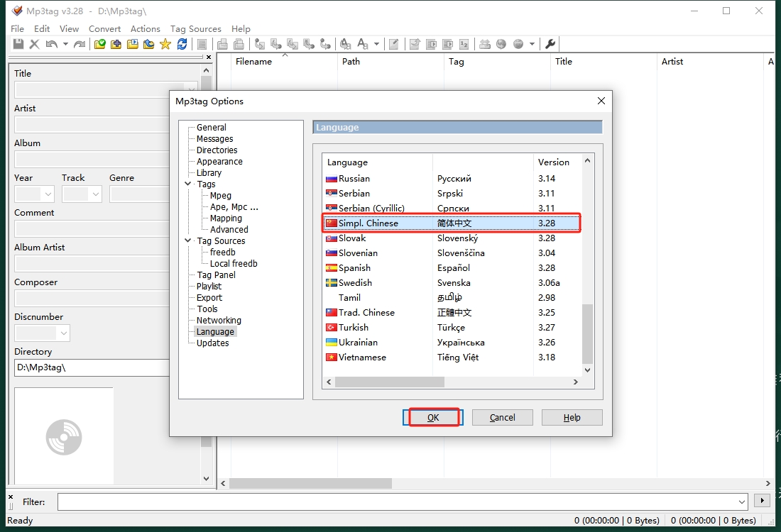Click the wrench Options toolbar icon
This screenshot has width=781, height=532.
(550, 44)
